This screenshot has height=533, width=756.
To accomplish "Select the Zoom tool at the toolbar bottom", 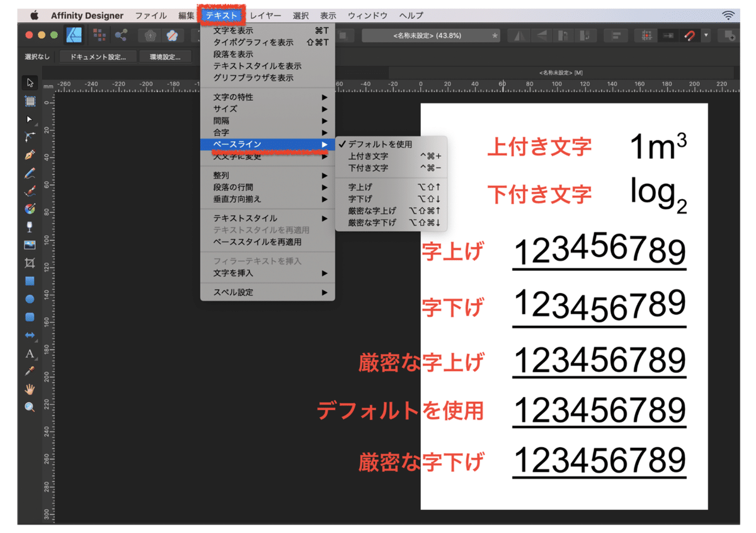I will coord(30,406).
